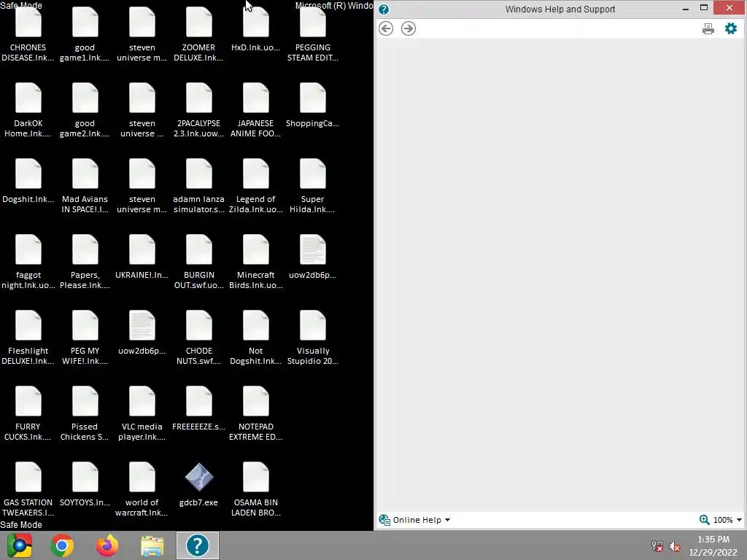Screen dimensions: 747x560
Task: Close the Windows Help and Support window
Action: 729,7
